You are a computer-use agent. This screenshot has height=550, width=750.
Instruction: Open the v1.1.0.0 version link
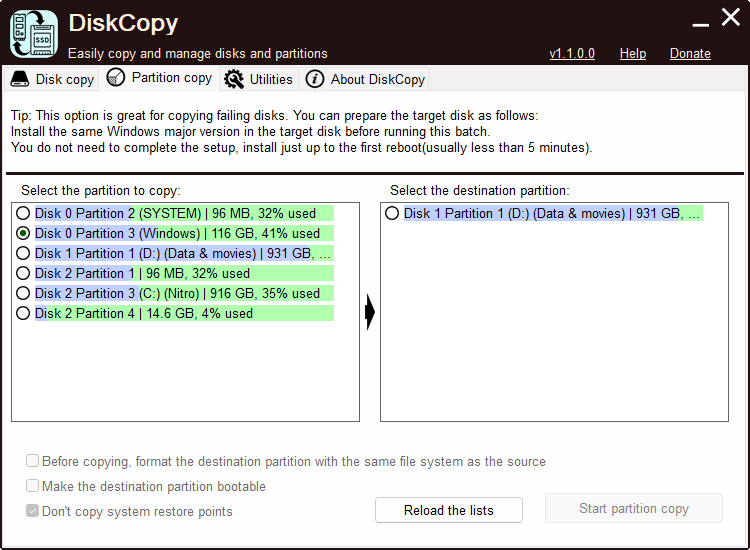point(572,54)
